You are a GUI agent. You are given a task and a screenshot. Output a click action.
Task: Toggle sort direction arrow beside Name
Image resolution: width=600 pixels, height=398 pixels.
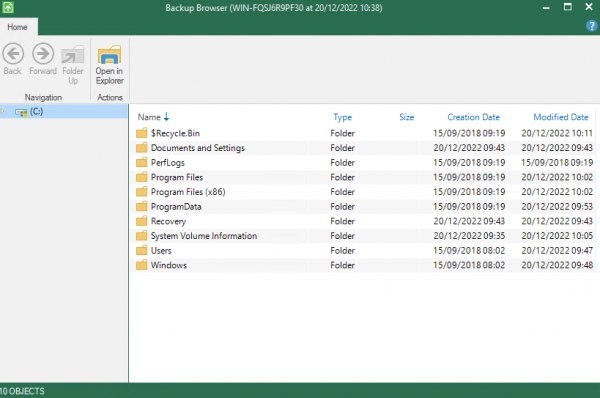[x=166, y=117]
